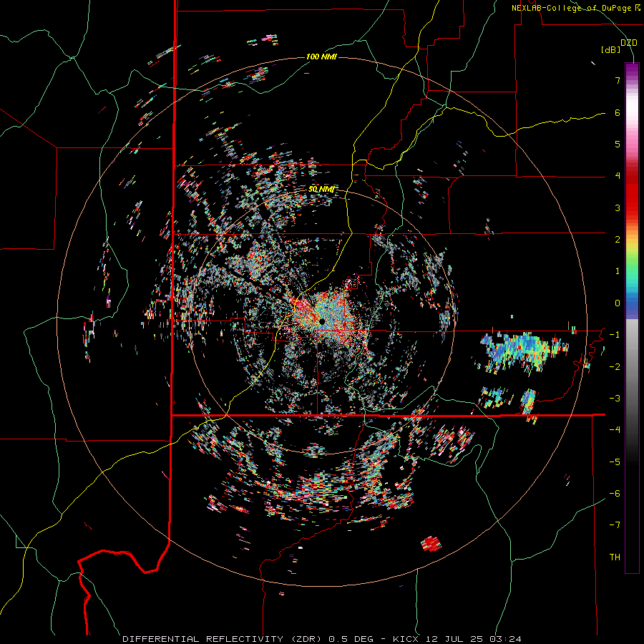Click the 1 dB scale tick label
The height and width of the screenshot is (644, 644).
pos(618,271)
